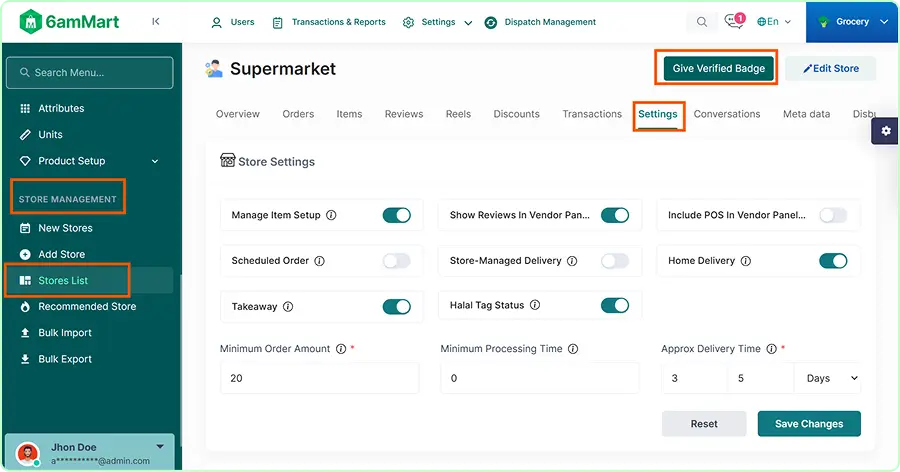This screenshot has height=472, width=900.
Task: Click the Bulk Import upload icon
Action: (25, 333)
